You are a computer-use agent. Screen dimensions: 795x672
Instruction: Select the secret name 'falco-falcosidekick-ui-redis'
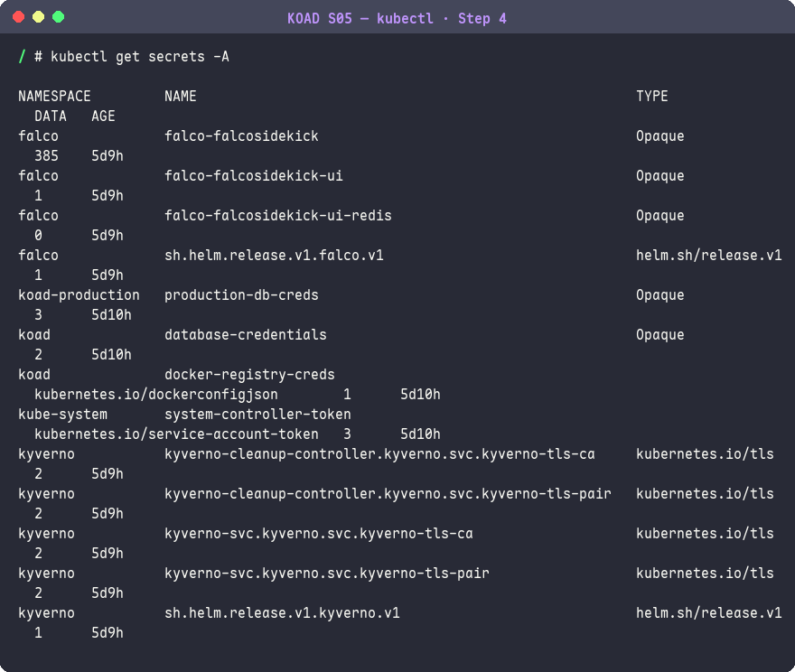click(278, 215)
